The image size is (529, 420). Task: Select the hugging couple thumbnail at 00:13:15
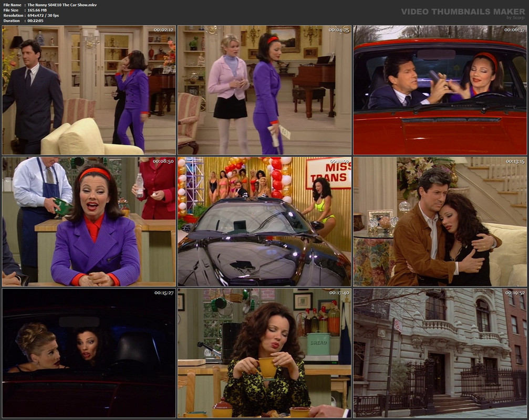[x=440, y=222]
